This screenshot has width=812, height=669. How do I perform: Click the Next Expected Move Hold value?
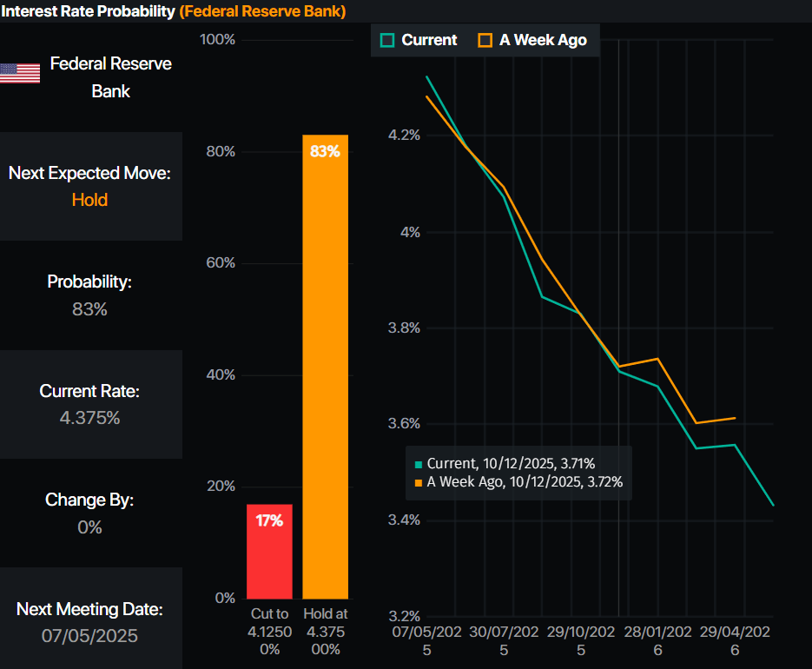coord(89,200)
